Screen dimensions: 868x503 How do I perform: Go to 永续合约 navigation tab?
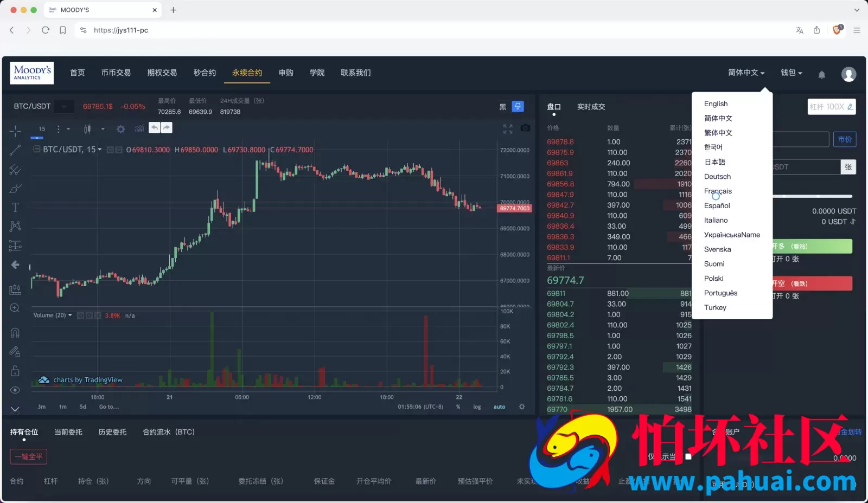pos(247,73)
